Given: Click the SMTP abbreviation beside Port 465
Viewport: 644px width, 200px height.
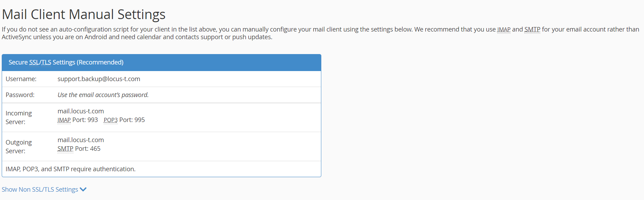Looking at the screenshot, I should pos(65,149).
